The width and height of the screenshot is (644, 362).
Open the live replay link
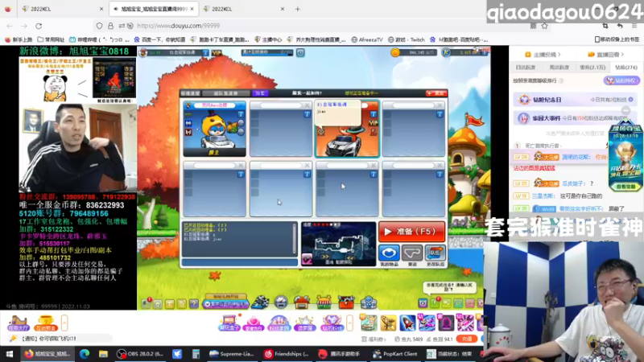click(606, 55)
